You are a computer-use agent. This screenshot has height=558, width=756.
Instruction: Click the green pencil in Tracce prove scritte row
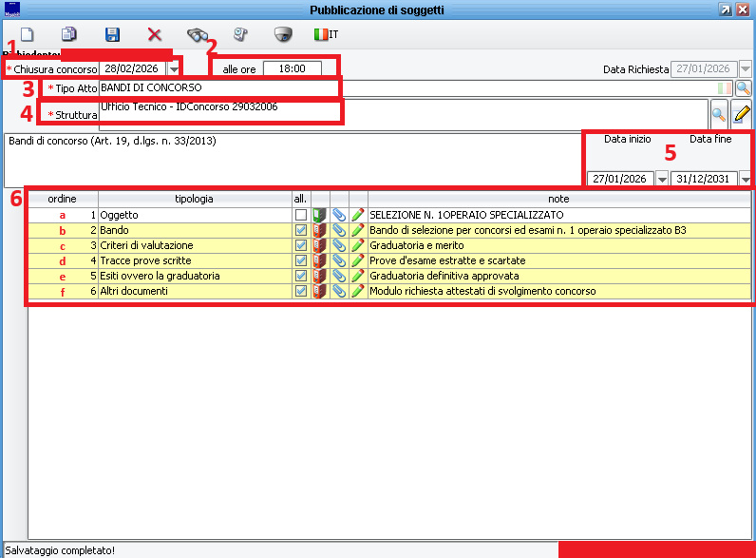click(358, 260)
